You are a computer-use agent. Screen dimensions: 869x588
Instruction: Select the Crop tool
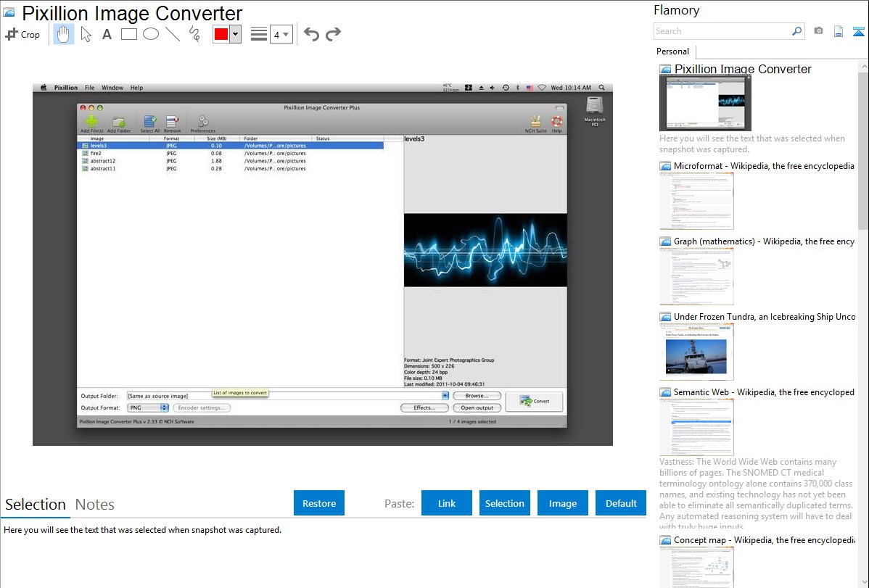pyautogui.click(x=22, y=34)
